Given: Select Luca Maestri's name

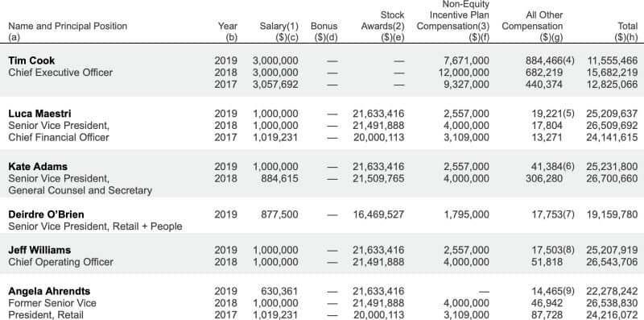Looking at the screenshot, I should (x=39, y=114).
